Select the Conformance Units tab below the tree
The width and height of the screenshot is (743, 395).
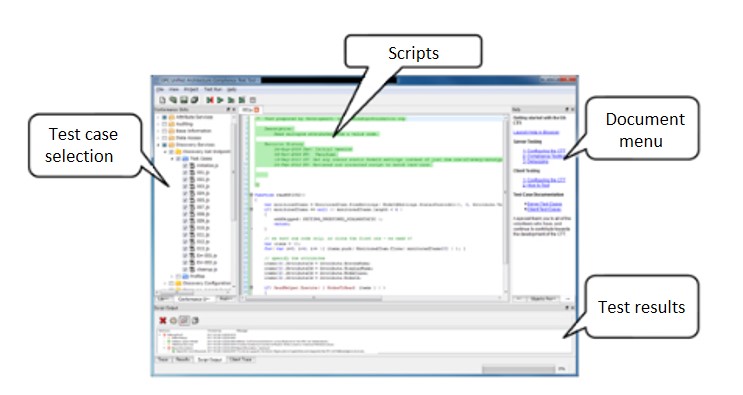tap(193, 299)
